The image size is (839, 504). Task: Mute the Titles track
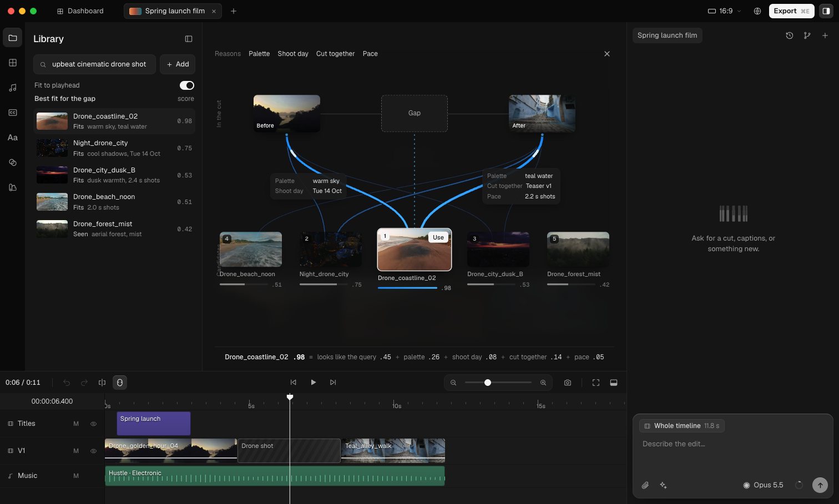coord(76,424)
